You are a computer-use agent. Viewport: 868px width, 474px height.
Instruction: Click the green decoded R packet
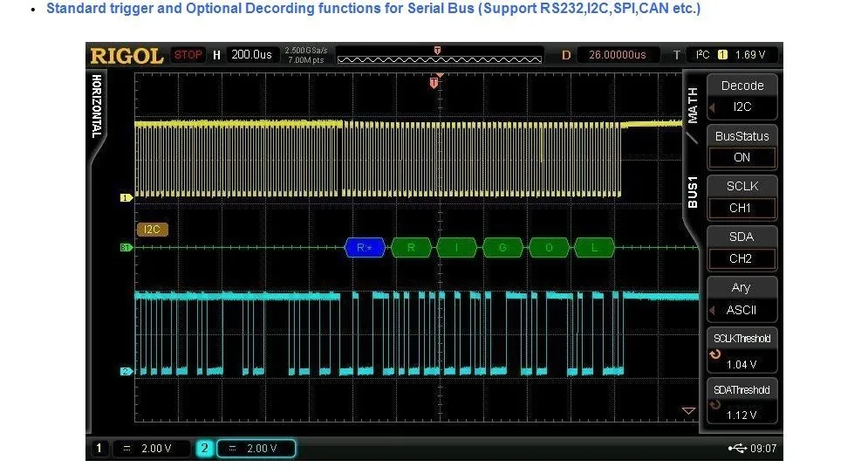pyautogui.click(x=411, y=248)
